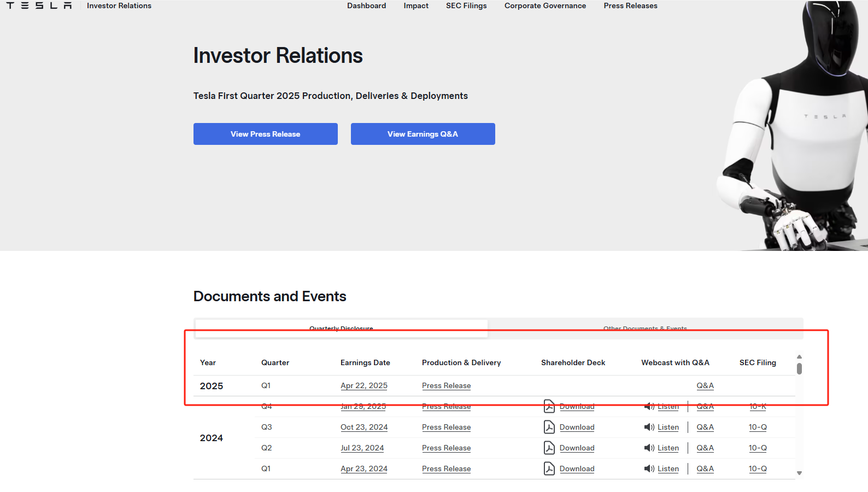Open the Q1 2025 Press Release link

point(446,385)
